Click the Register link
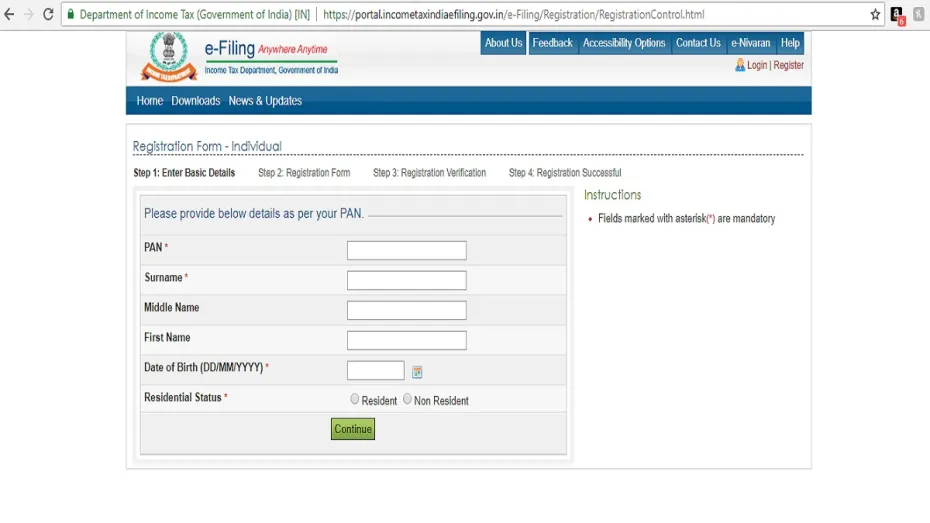The height and width of the screenshot is (523, 930). (788, 65)
